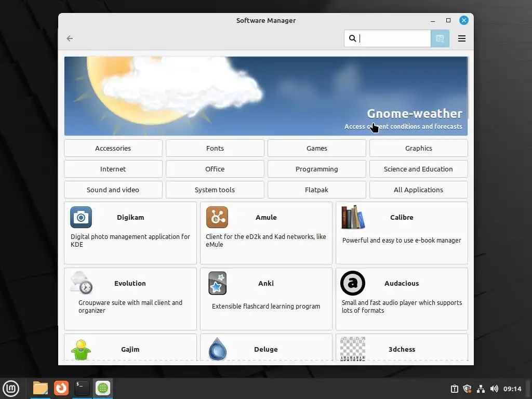Open the Games category
This screenshot has height=399, width=532.
[x=316, y=148]
